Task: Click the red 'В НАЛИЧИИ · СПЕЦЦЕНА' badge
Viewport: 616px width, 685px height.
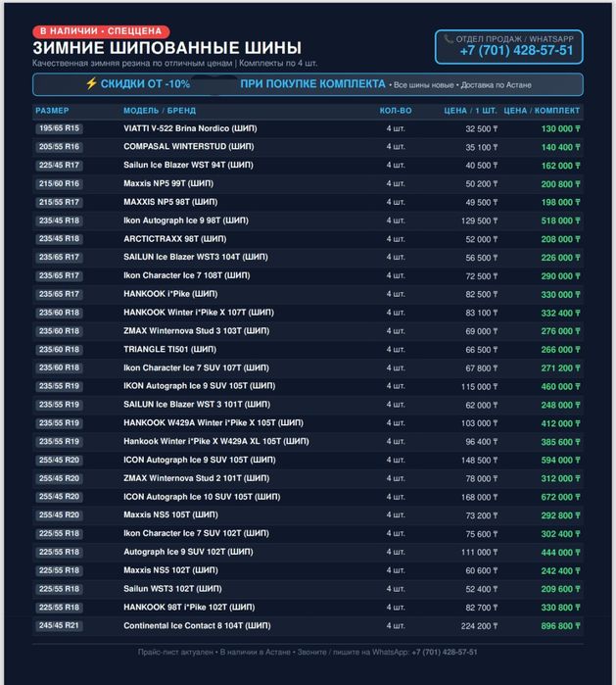Action: tap(101, 31)
